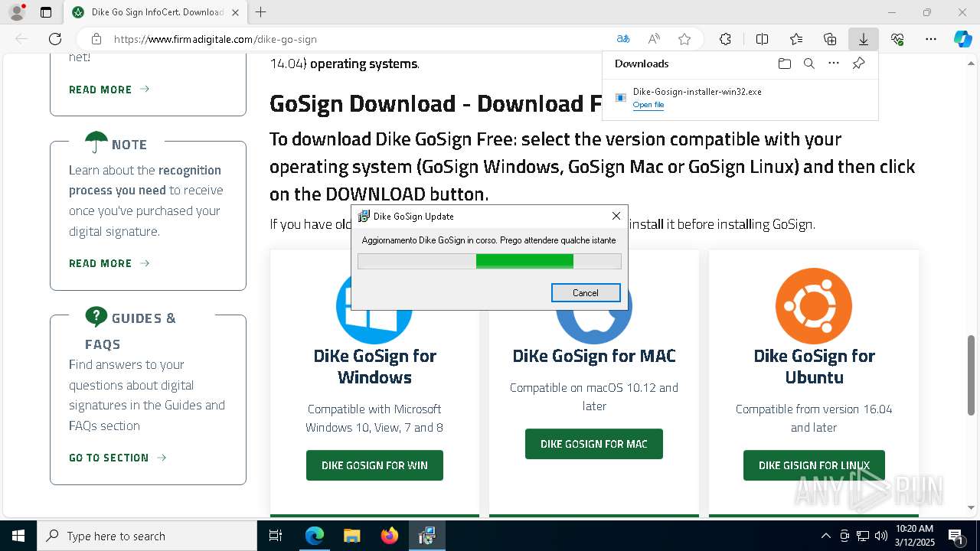This screenshot has height=551, width=980.
Task: Pin the Downloads panel
Action: click(x=858, y=64)
